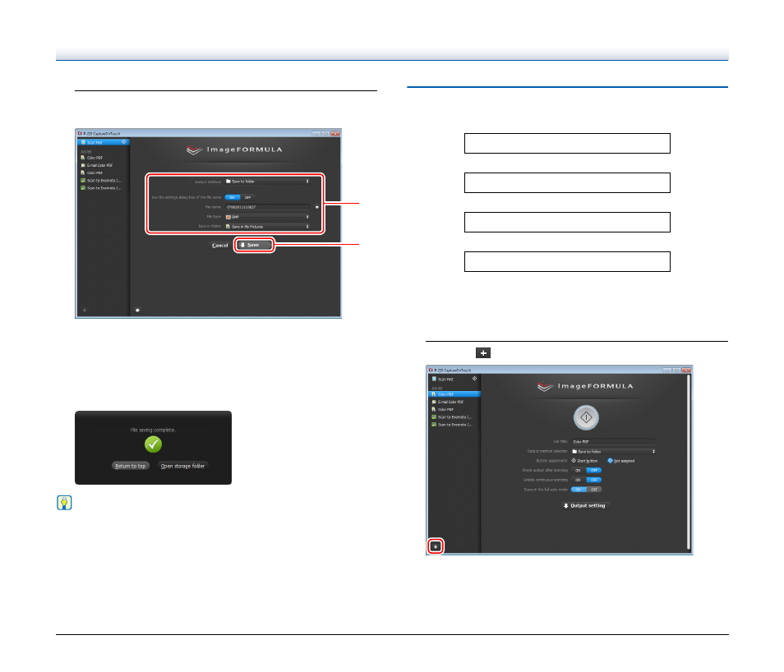
Task: Click the lightbulb hint icon
Action: [x=64, y=503]
